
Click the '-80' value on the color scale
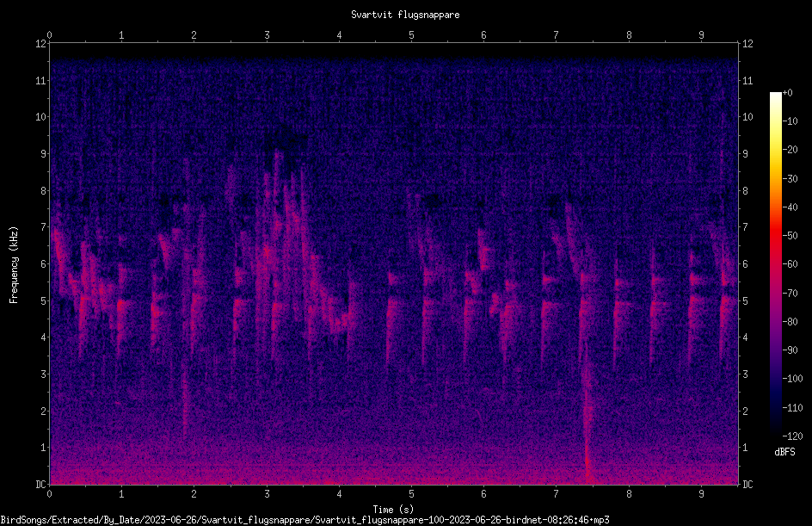pyautogui.click(x=790, y=322)
